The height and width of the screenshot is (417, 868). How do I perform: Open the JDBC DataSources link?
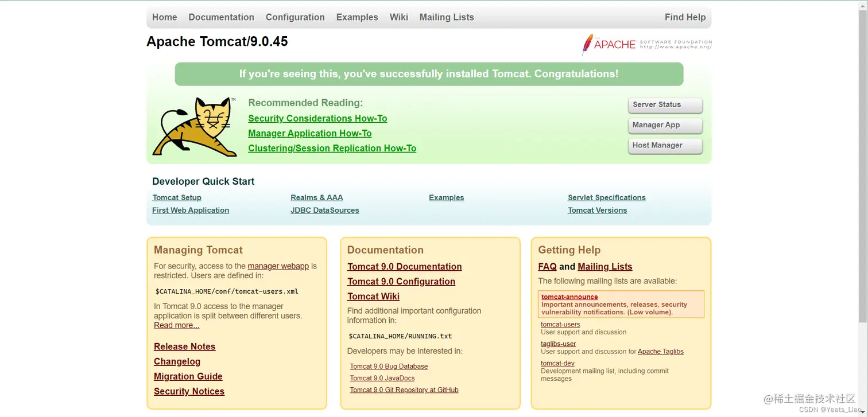click(325, 211)
